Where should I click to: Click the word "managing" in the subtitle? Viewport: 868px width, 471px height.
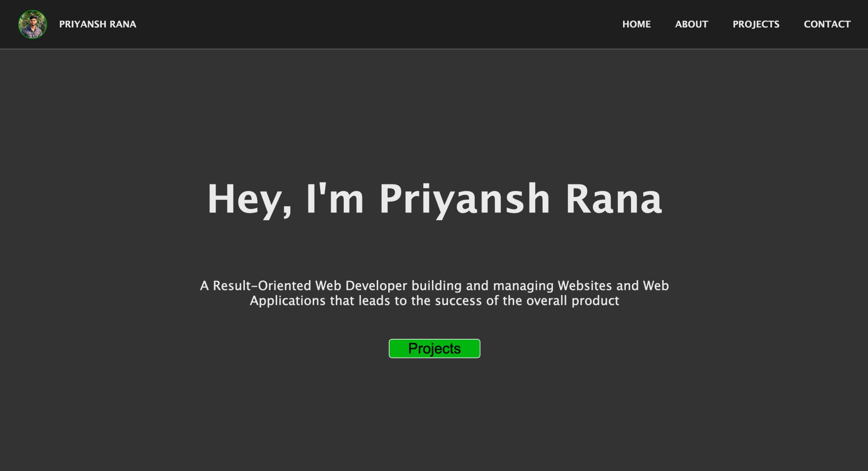click(523, 286)
